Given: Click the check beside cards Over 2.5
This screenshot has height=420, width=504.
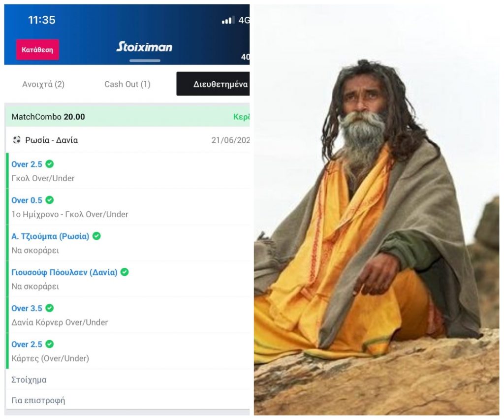Looking at the screenshot, I should tap(50, 344).
